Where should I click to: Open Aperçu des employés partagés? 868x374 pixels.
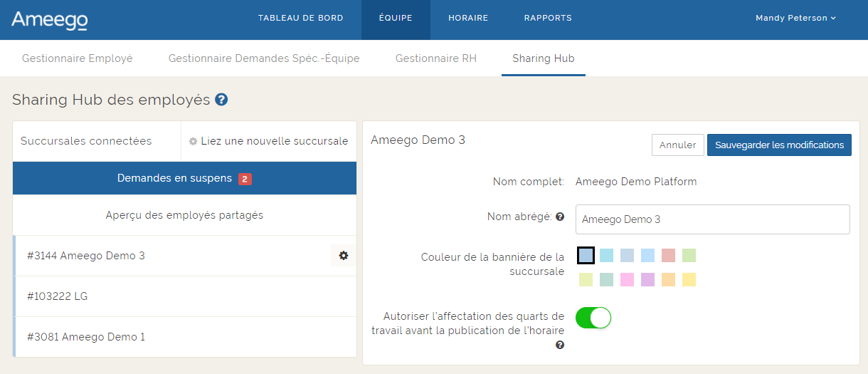tap(184, 215)
